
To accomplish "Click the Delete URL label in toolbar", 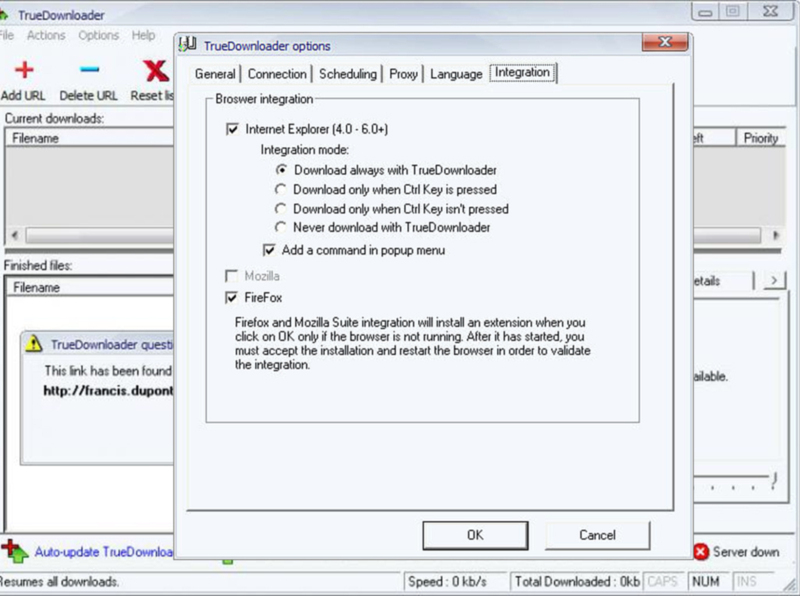I will pos(88,95).
